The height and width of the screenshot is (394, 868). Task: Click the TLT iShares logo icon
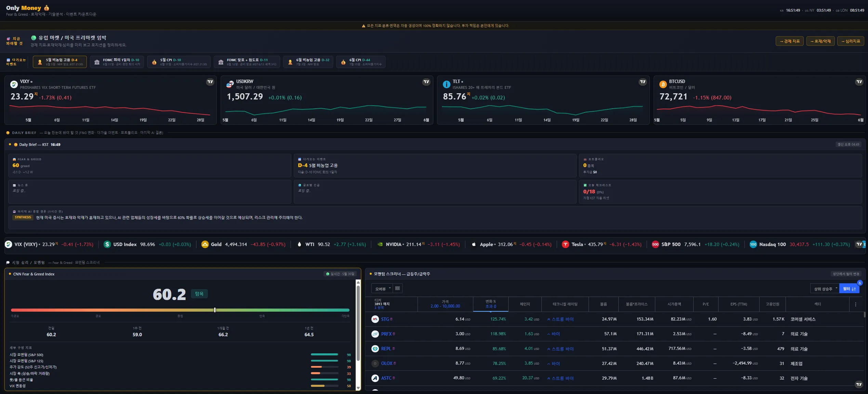(446, 84)
